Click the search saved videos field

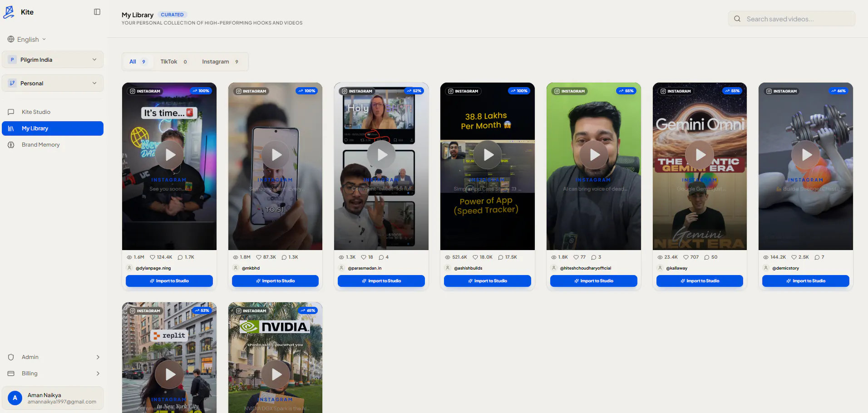pos(792,19)
